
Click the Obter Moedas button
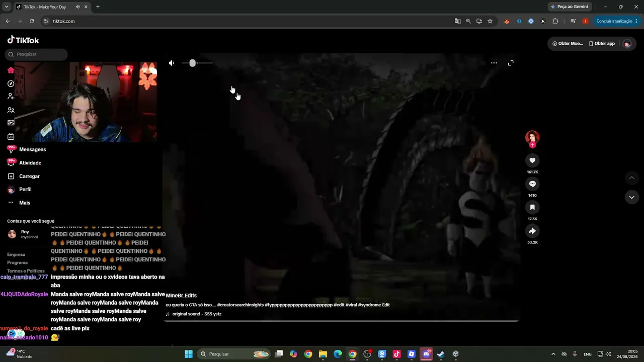[x=567, y=44]
